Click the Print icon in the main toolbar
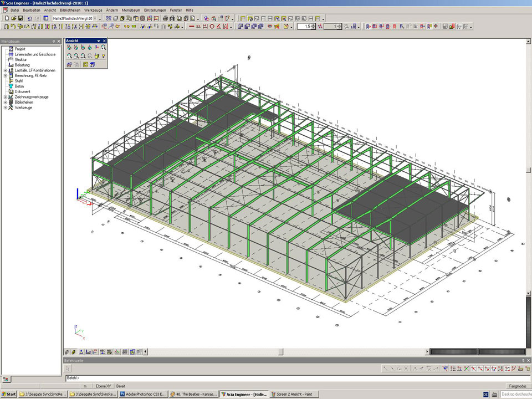Viewport: 532px width, 399px height. [166, 18]
